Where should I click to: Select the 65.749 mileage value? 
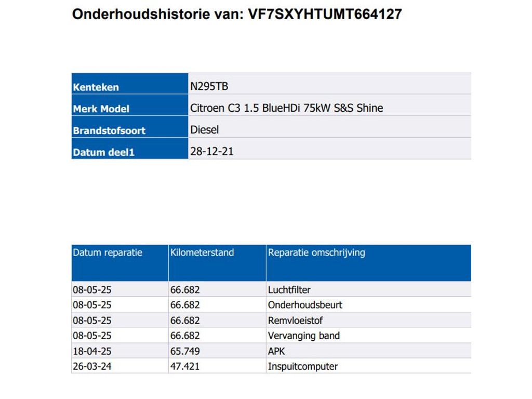pyautogui.click(x=185, y=351)
